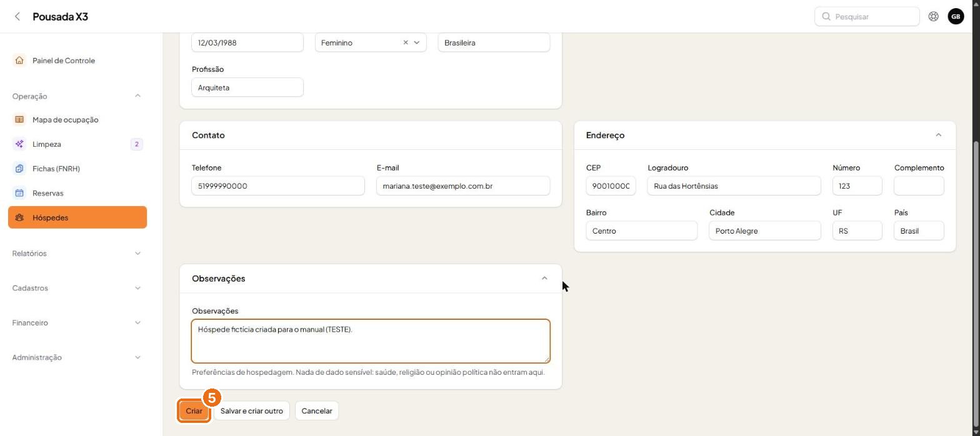Viewport: 980px width, 436px height.
Task: Click the CEP field
Action: coord(611,186)
